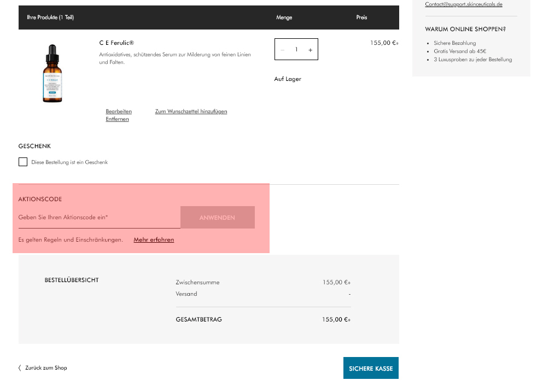The width and height of the screenshot is (543, 392).
Task: Select the Auf Lager stock status text
Action: [288, 79]
